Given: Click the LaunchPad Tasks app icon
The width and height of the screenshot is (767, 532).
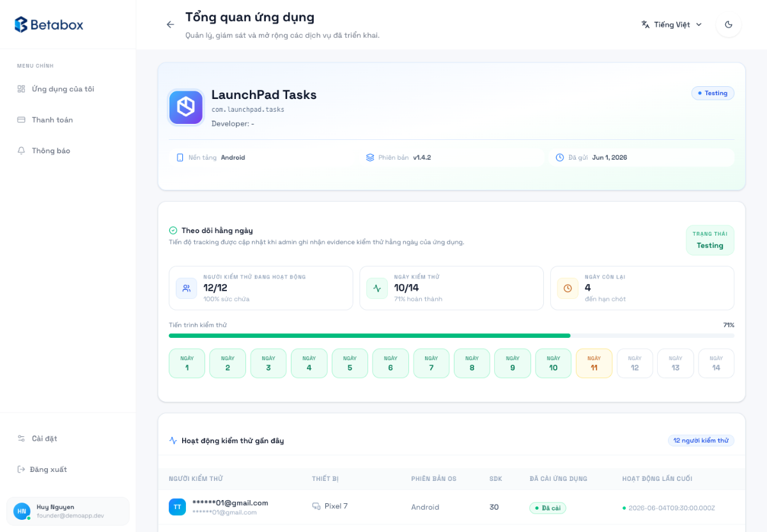Looking at the screenshot, I should click(x=186, y=107).
